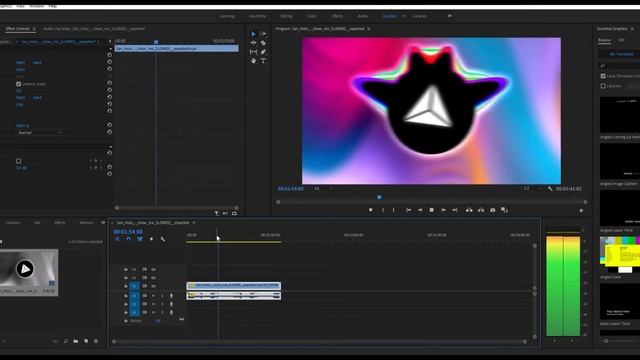Open Program monitor panel menu

click(x=369, y=29)
